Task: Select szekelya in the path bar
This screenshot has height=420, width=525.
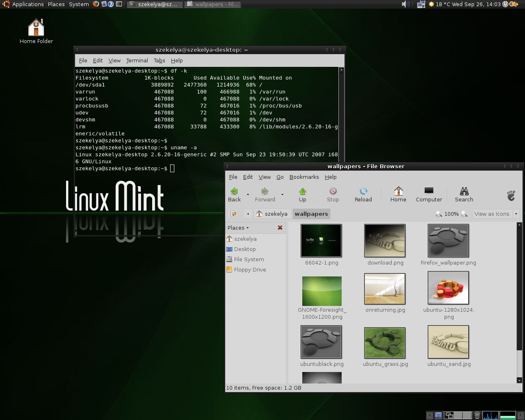Action: [272, 214]
